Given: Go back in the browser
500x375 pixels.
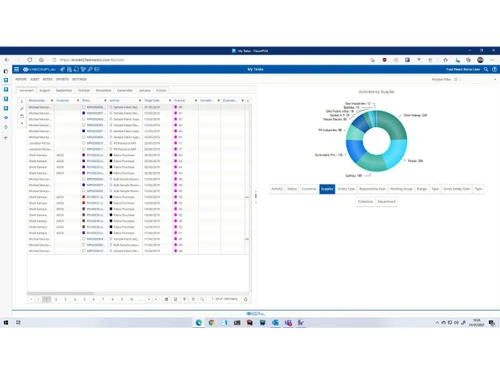Looking at the screenshot, I should pyautogui.click(x=7, y=60).
